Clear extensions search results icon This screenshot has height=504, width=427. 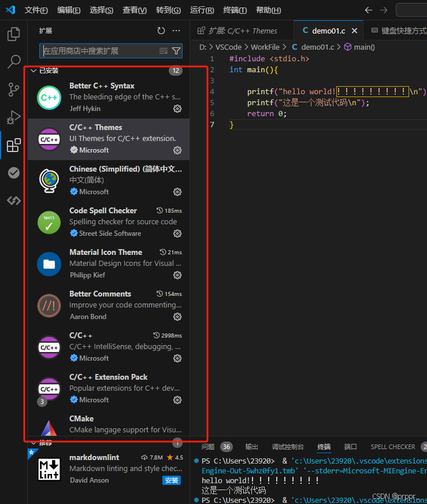click(164, 51)
